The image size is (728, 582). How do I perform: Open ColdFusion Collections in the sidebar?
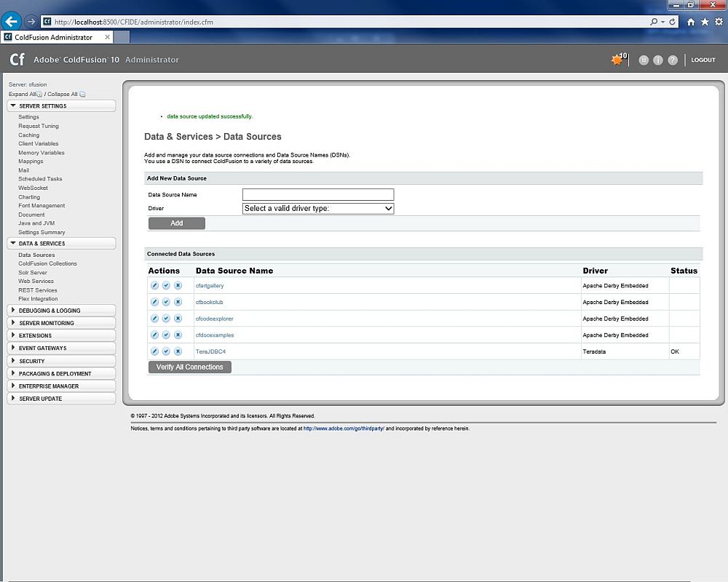tap(47, 263)
